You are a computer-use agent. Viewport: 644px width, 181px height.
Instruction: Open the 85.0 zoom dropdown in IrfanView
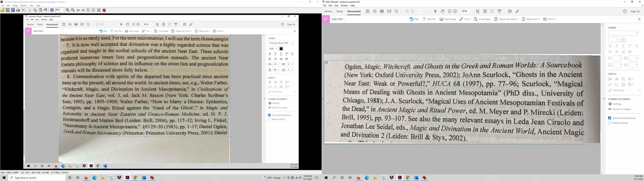click(x=63, y=10)
